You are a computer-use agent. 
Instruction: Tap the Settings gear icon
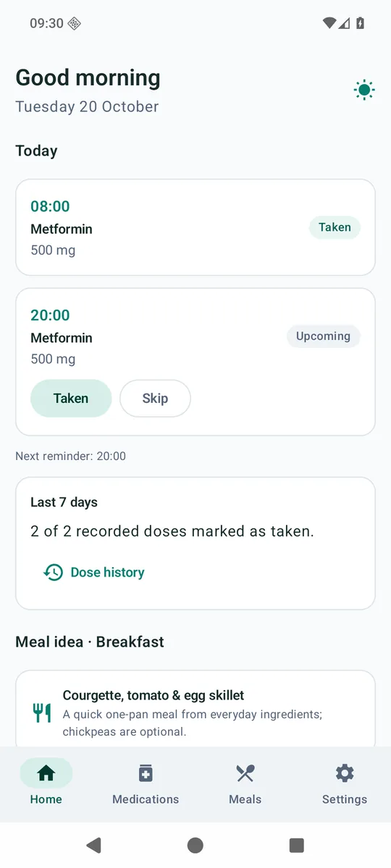pyautogui.click(x=345, y=773)
